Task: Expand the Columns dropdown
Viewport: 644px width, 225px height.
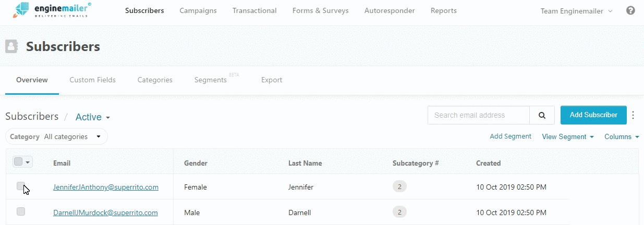Action: [622, 137]
